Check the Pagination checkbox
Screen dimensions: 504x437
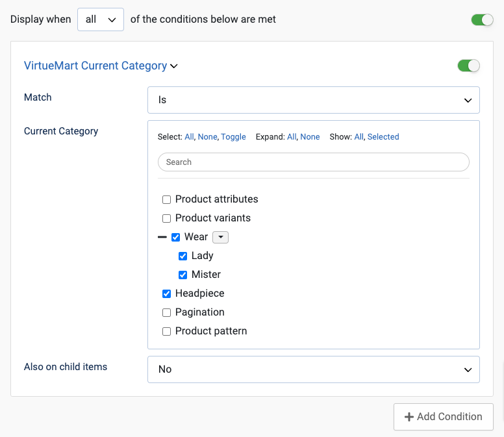tap(166, 312)
